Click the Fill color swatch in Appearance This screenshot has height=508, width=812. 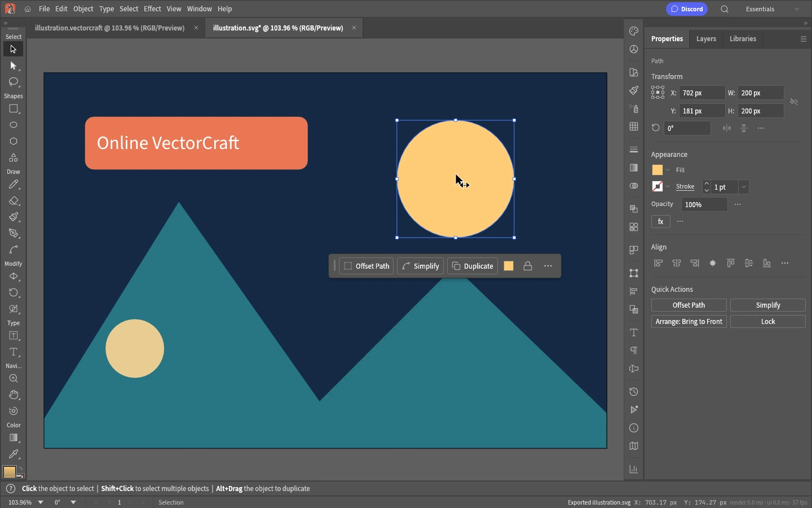pos(657,170)
